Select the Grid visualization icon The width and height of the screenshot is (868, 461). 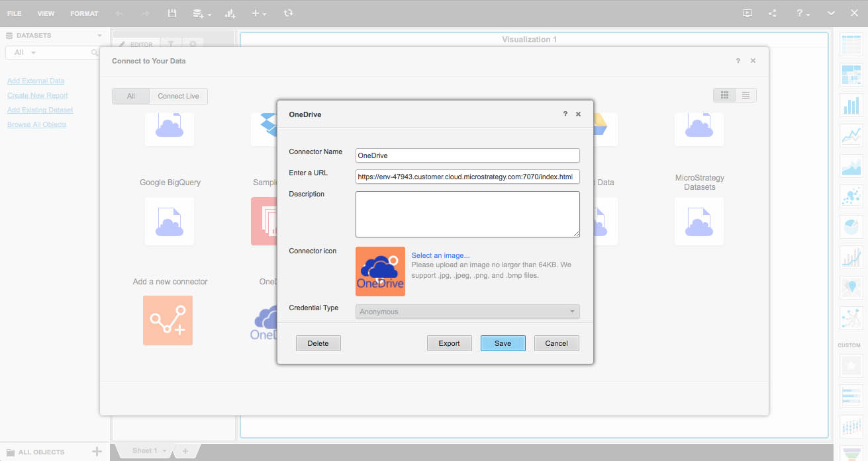(850, 44)
